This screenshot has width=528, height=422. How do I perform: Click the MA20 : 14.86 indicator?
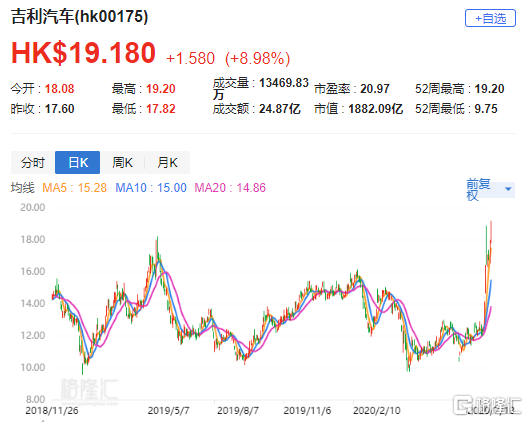point(230,188)
